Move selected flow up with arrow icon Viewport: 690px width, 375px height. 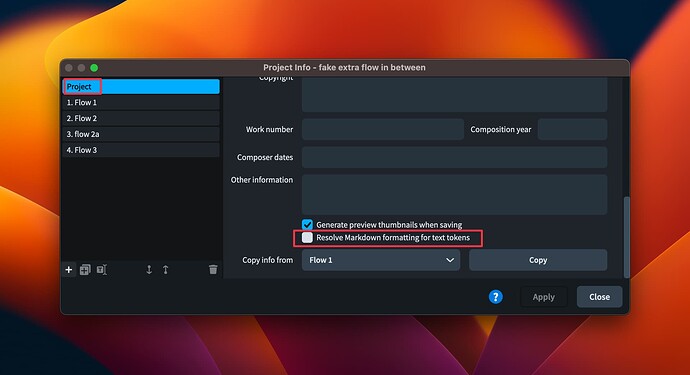[165, 269]
